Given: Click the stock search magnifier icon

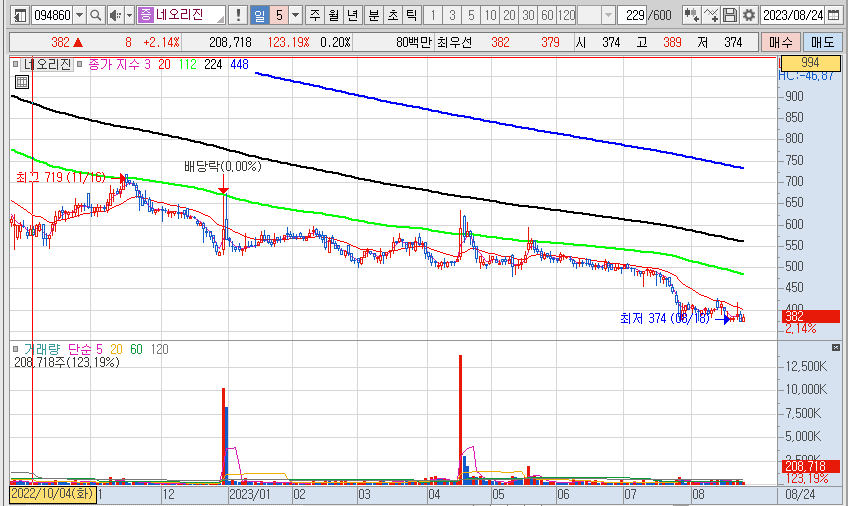Looking at the screenshot, I should [96, 15].
